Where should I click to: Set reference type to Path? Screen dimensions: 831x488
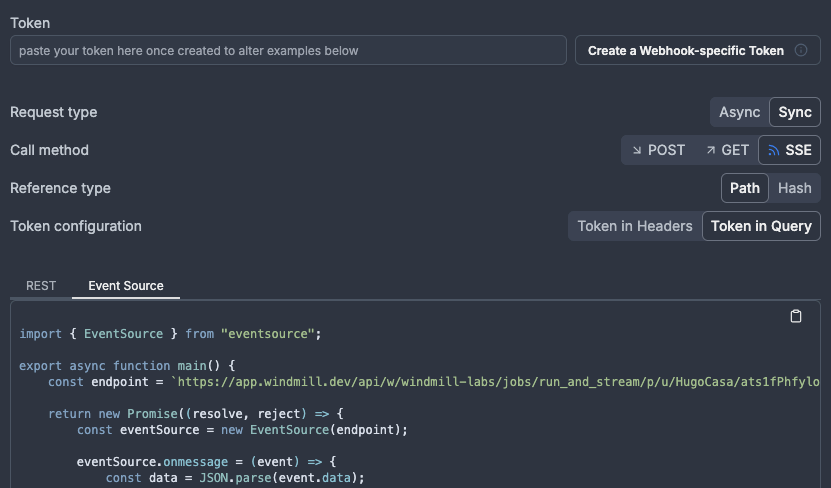pyautogui.click(x=744, y=188)
